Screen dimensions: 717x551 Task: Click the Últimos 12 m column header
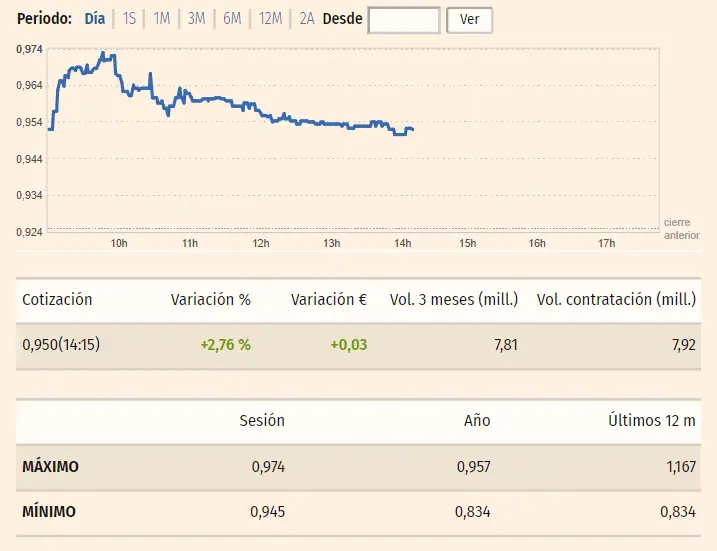coord(651,421)
